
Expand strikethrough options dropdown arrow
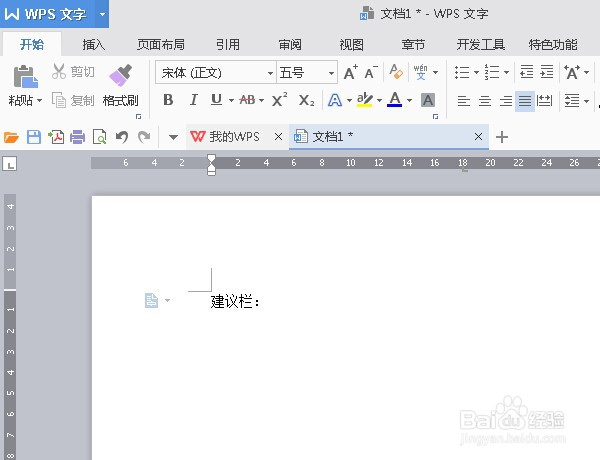[261, 101]
